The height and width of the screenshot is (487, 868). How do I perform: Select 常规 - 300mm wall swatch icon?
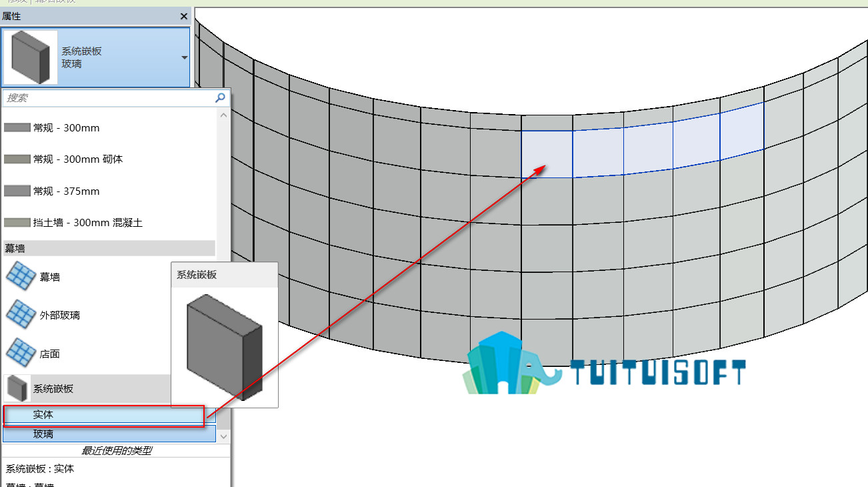point(17,127)
